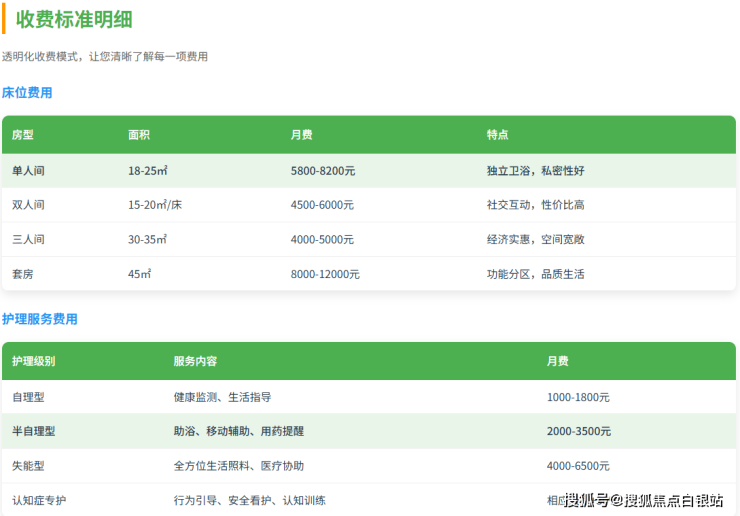Viewport: 740px width, 516px height.
Task: Click the 收费标准明细 page heading
Action: point(74,19)
